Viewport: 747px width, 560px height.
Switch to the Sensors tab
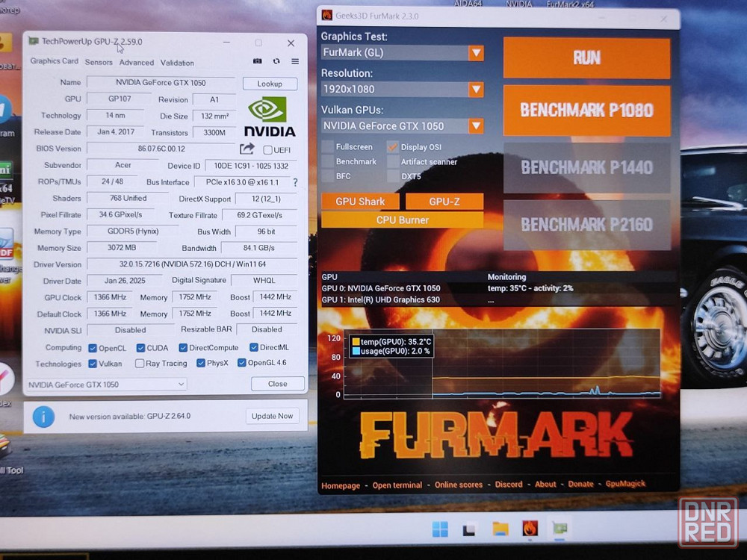pyautogui.click(x=99, y=63)
